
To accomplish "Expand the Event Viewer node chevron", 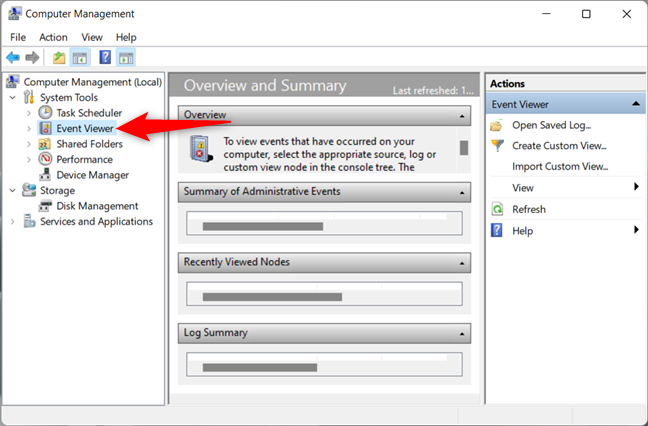I will pyautogui.click(x=29, y=129).
